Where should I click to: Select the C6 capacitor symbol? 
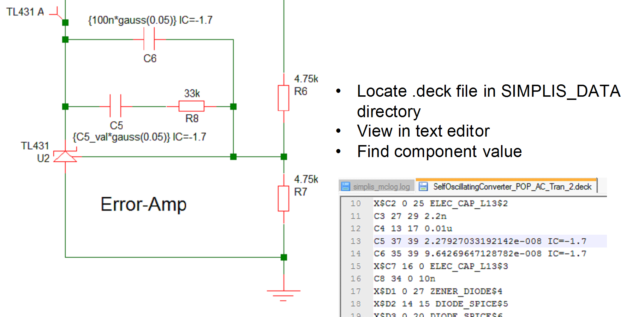point(149,39)
